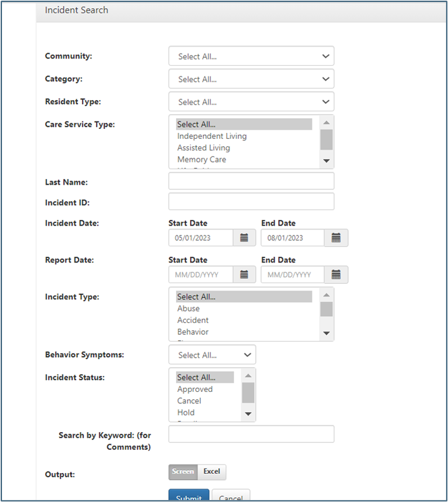Image resolution: width=448 pixels, height=502 pixels.
Task: Click Incident Status scroll up arrow
Action: [248, 376]
